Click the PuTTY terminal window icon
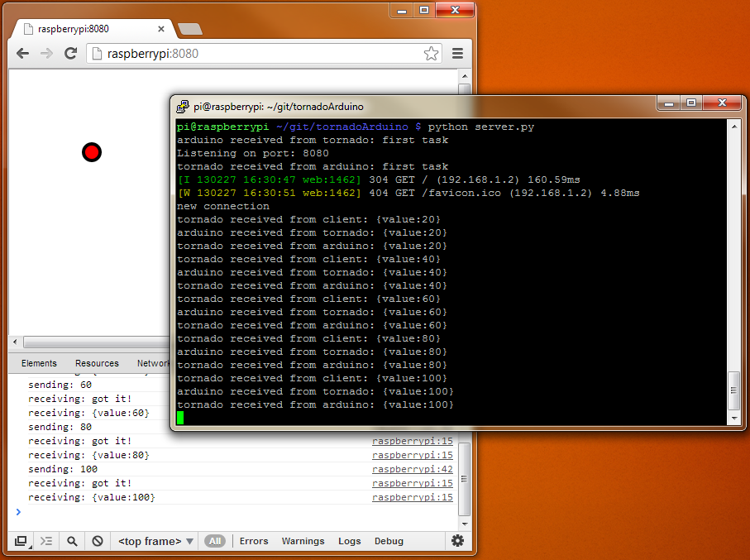Viewport: 750px width, 560px height. pos(182,107)
